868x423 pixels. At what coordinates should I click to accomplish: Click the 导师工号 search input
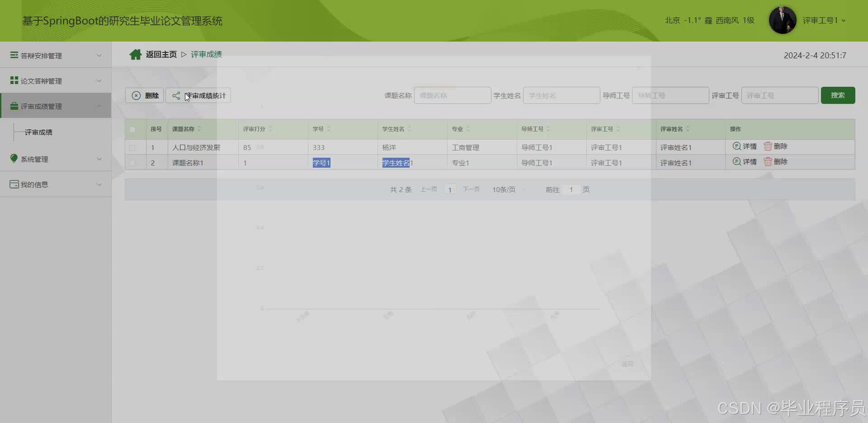click(x=670, y=95)
